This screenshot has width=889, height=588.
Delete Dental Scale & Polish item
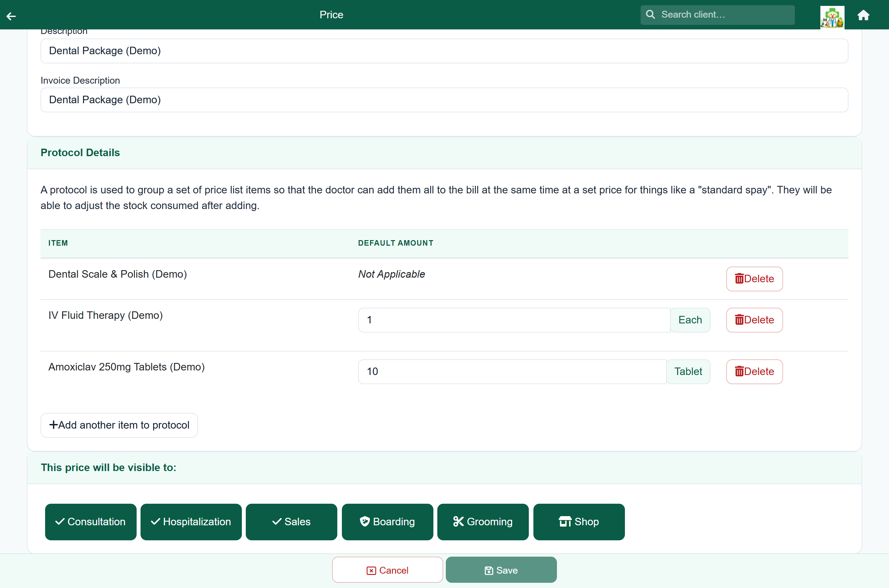[754, 279]
